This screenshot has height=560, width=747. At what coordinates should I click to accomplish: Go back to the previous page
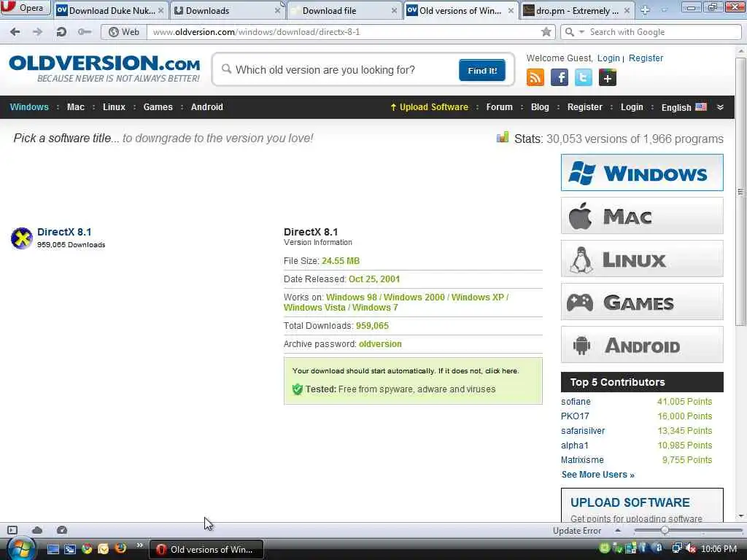pyautogui.click(x=15, y=32)
